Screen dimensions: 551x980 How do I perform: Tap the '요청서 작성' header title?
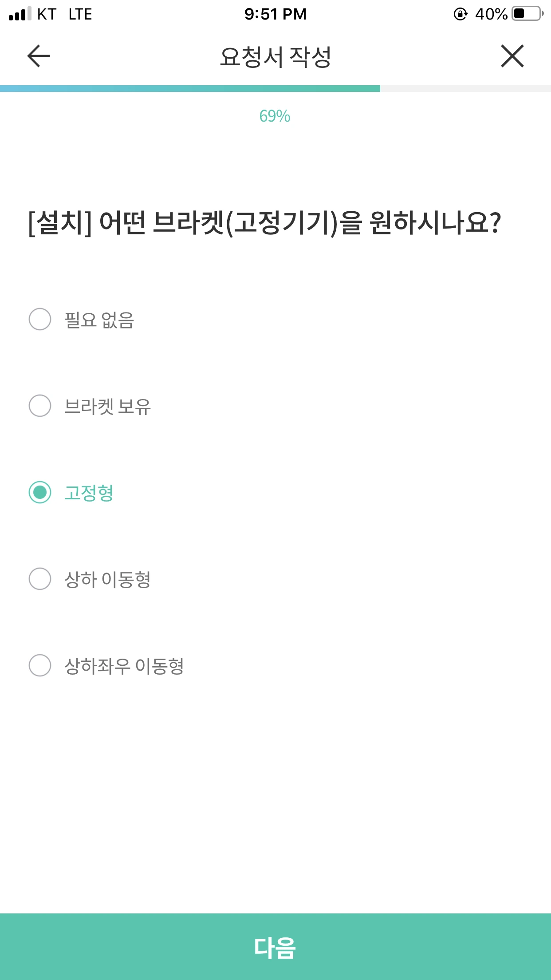click(275, 57)
